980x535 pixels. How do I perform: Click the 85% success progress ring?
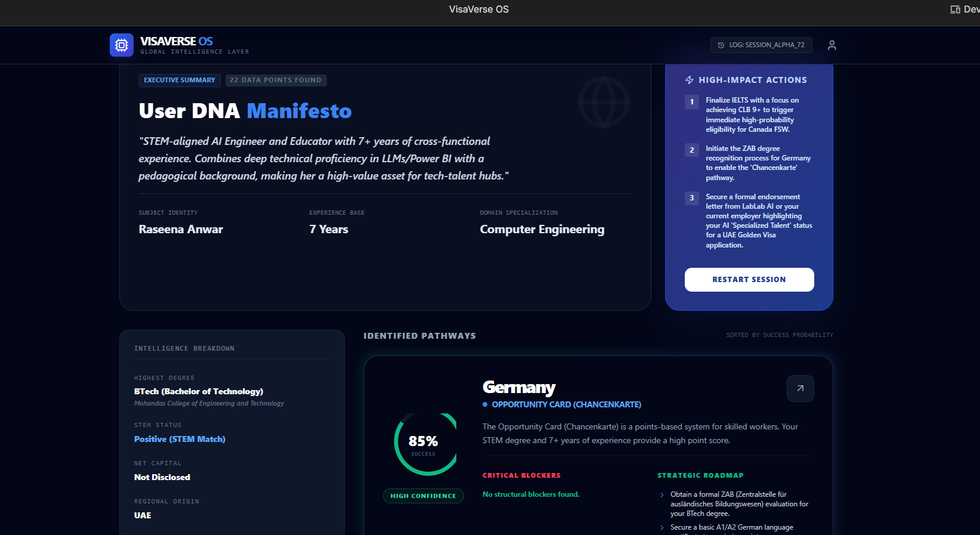coord(425,444)
